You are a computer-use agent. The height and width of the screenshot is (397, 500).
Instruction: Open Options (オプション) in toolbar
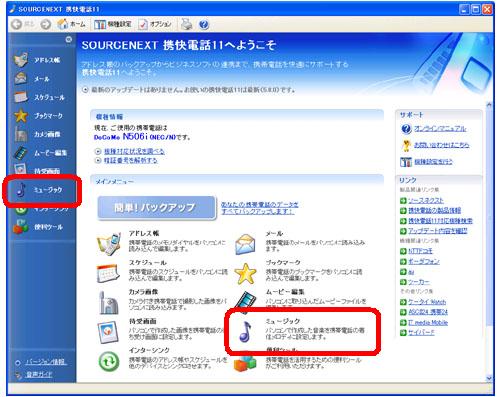pyautogui.click(x=155, y=24)
